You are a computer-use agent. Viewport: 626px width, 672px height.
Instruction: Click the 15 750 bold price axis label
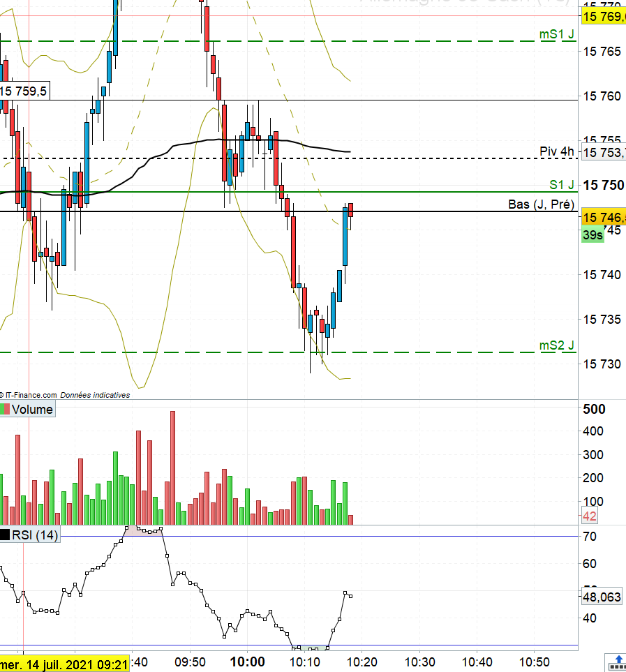point(603,185)
